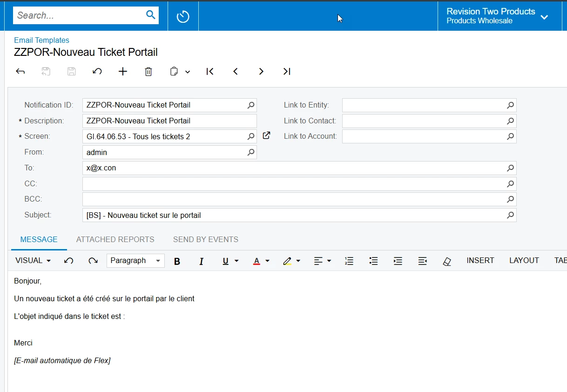
Task: Redo edit in message editor
Action: pos(93,261)
